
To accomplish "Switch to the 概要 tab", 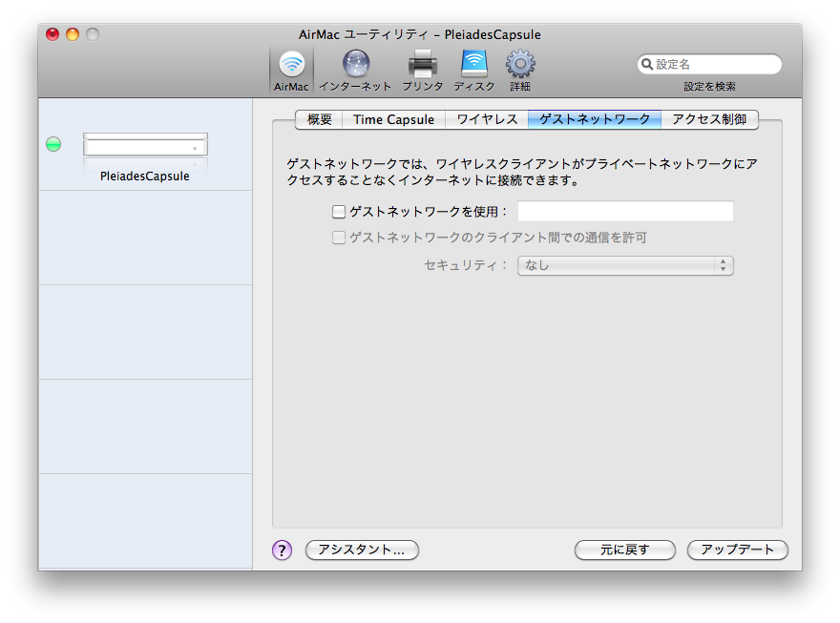I will 319,119.
